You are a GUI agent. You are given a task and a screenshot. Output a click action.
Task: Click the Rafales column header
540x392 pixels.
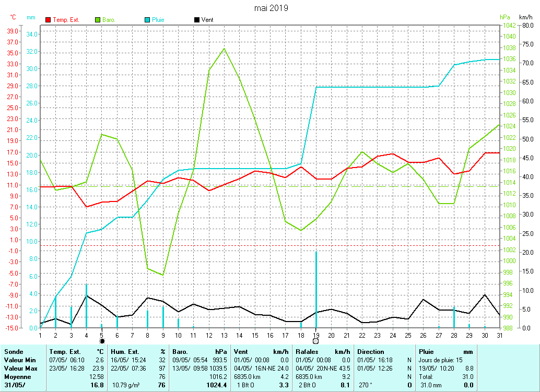pos(308,352)
